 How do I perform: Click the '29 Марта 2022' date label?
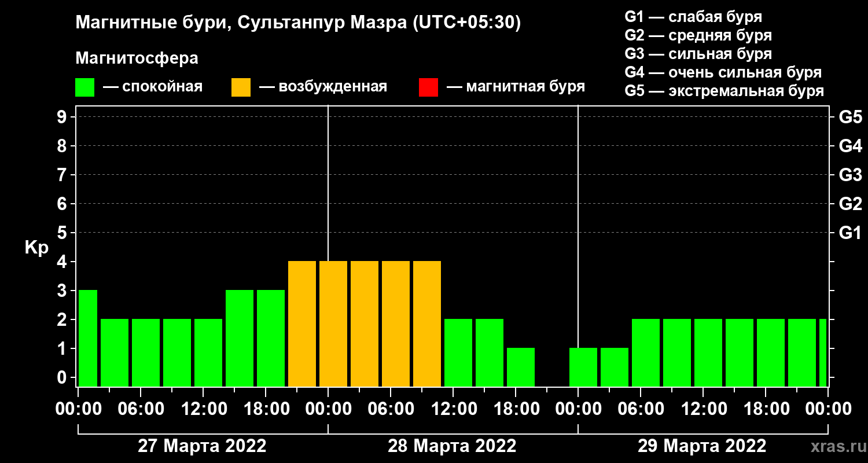click(x=702, y=446)
